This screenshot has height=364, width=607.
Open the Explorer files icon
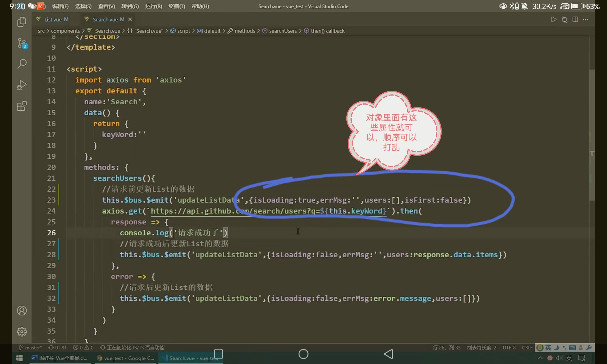pos(22,22)
